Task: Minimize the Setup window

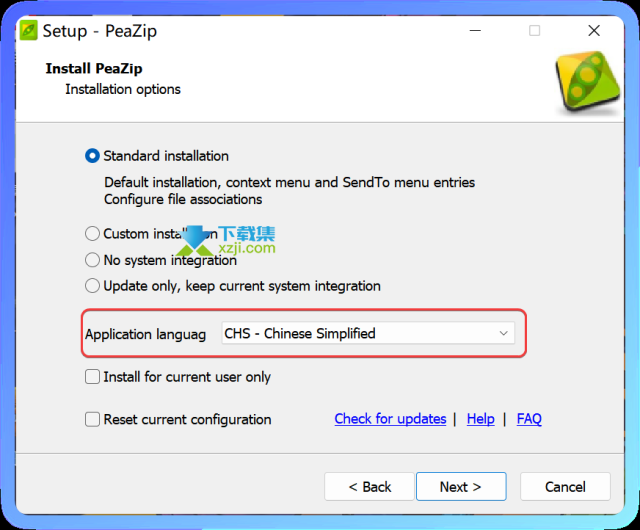Action: pyautogui.click(x=475, y=31)
